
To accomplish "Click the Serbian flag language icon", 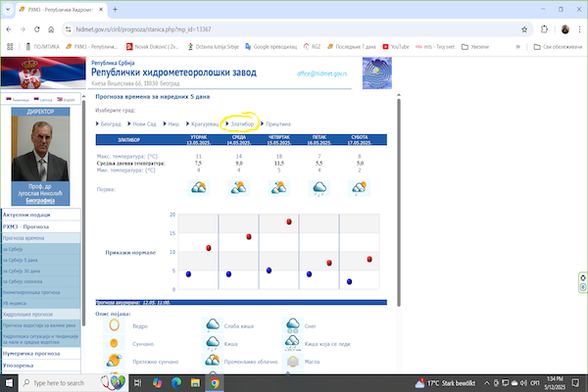I will (8, 100).
